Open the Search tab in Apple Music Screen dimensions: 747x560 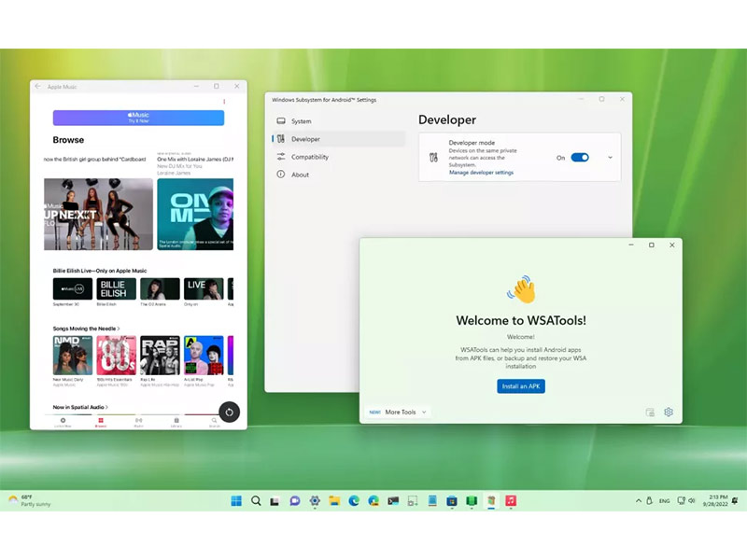[215, 423]
